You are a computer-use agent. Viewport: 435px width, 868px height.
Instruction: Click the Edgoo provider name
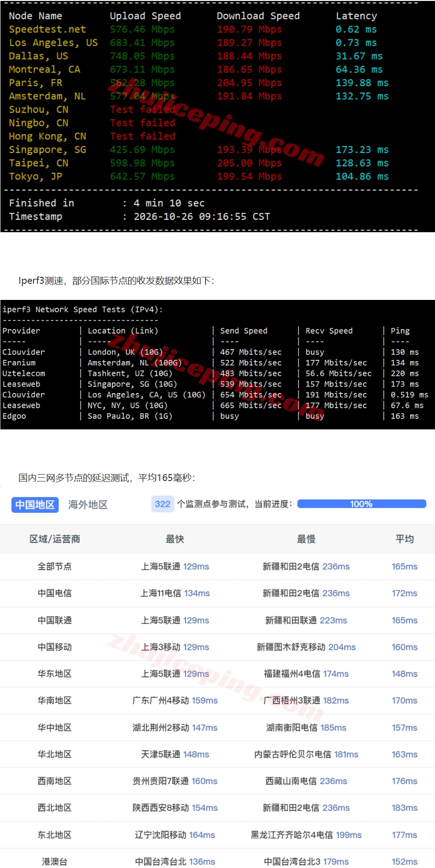pos(14,416)
